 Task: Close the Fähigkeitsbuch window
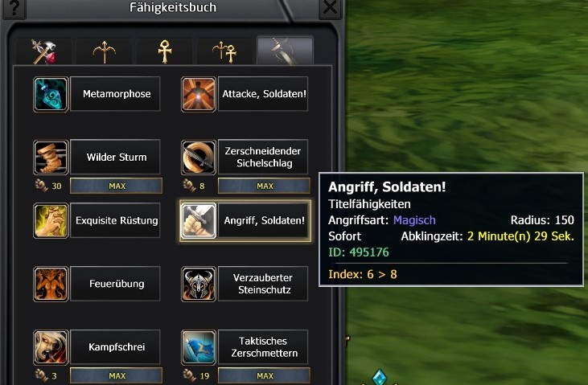coord(330,7)
